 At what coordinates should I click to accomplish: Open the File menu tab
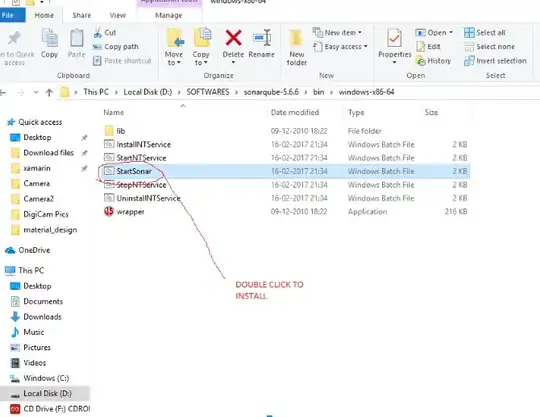coord(12,15)
